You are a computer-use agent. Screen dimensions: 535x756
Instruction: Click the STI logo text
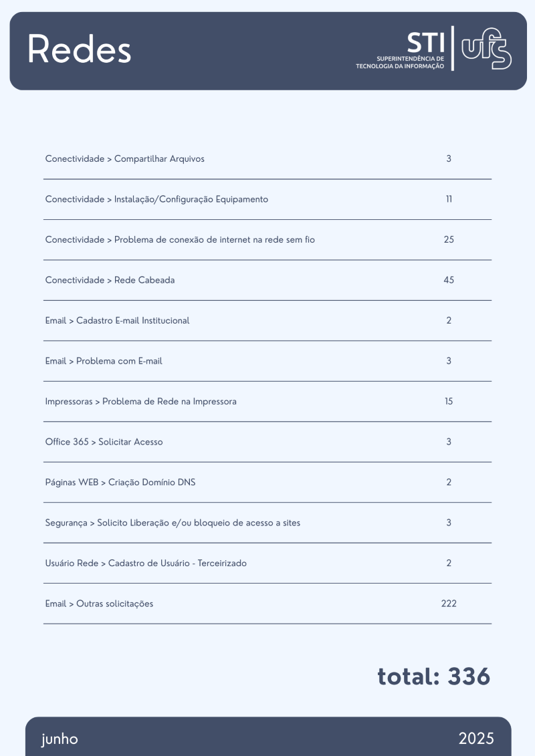click(425, 43)
